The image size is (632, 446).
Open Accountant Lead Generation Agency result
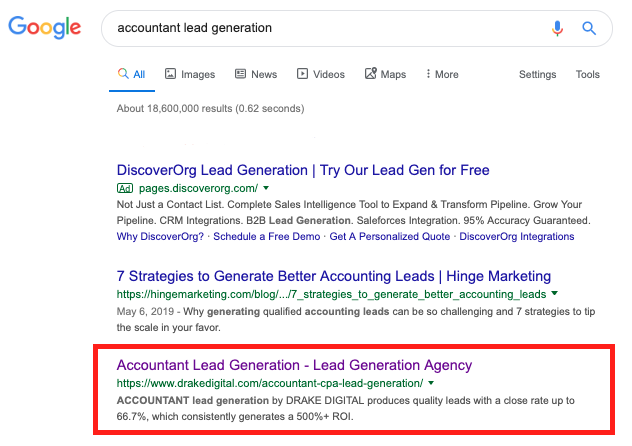click(294, 365)
